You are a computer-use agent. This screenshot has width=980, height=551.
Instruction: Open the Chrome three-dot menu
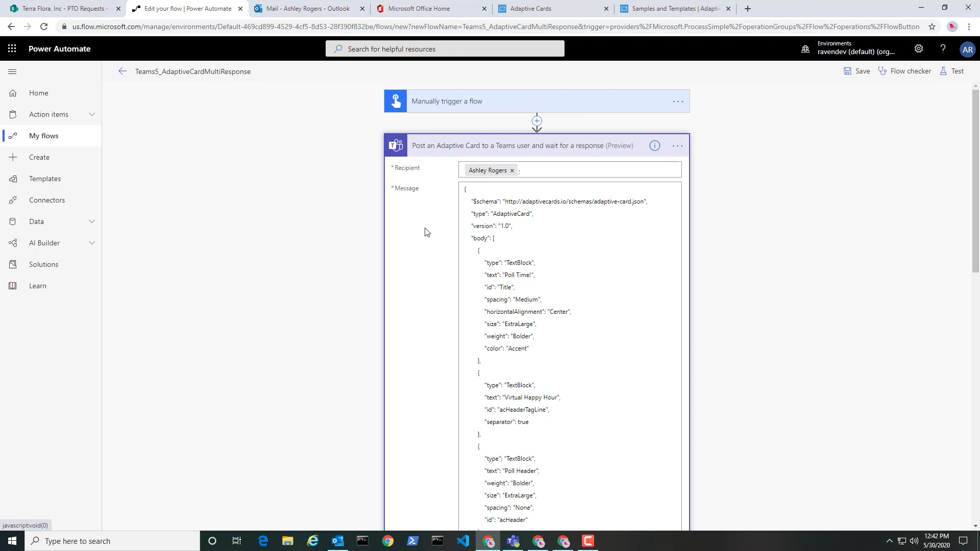click(969, 27)
